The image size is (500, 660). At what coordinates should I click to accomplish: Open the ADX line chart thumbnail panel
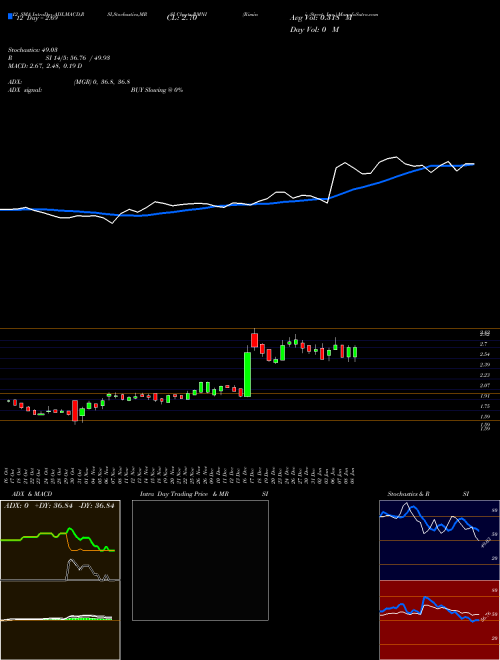[x=60, y=540]
